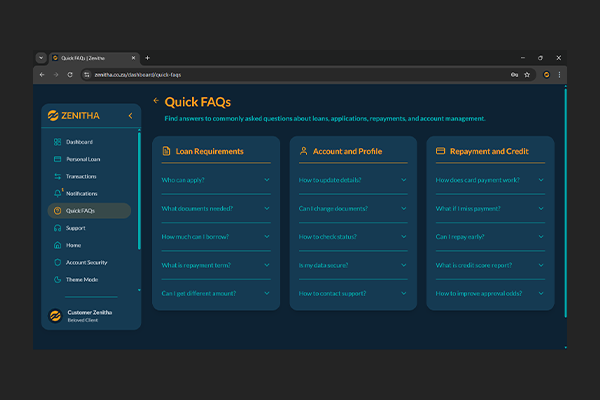
Task: Toggle Theme Mode in the sidebar
Action: (x=82, y=279)
